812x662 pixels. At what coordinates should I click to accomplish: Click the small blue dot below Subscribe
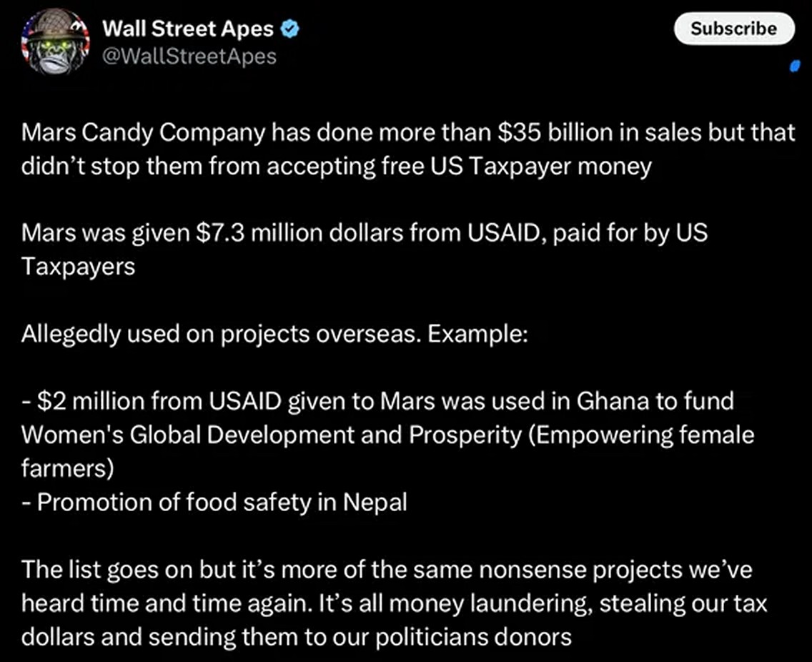(x=795, y=66)
